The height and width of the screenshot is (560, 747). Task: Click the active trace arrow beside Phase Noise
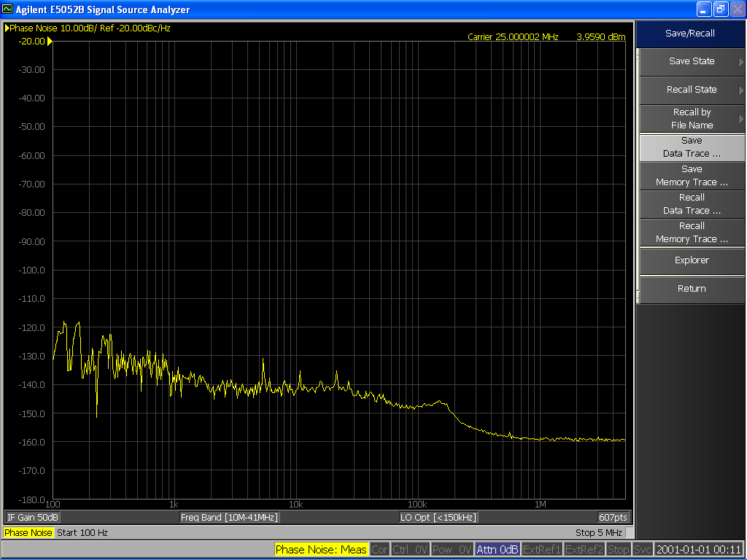coord(7,28)
